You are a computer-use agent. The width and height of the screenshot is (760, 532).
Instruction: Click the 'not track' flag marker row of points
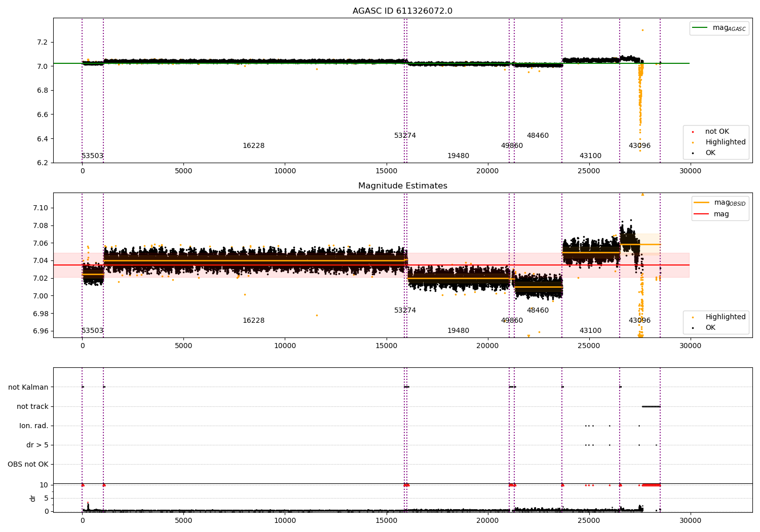click(x=651, y=406)
